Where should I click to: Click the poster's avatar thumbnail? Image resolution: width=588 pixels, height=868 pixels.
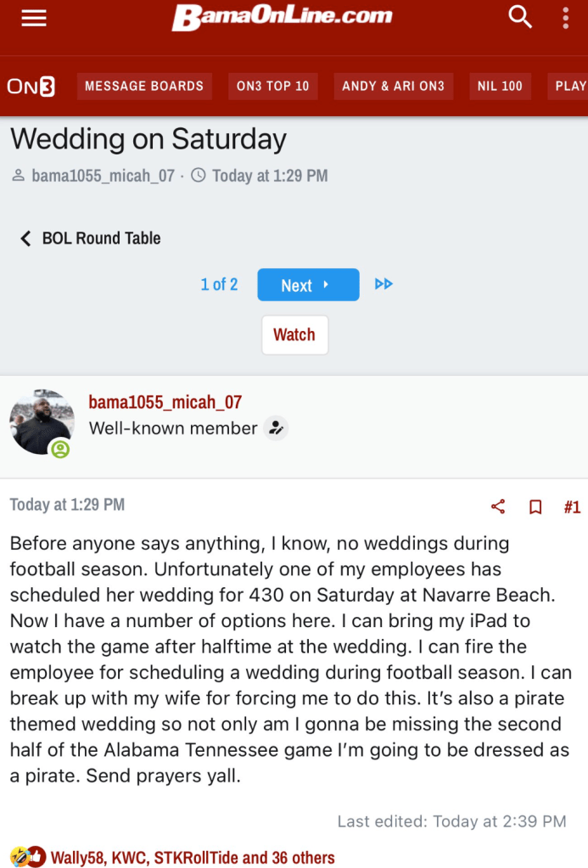pos(42,422)
